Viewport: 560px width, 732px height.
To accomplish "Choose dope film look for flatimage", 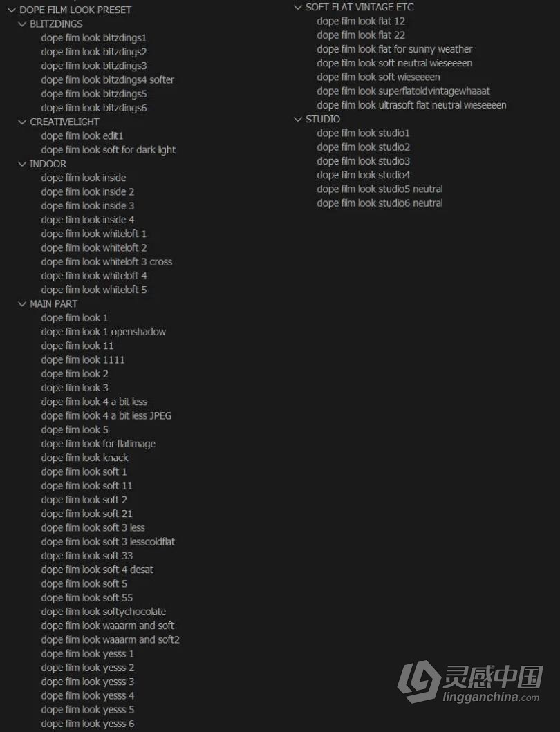I will tap(98, 444).
